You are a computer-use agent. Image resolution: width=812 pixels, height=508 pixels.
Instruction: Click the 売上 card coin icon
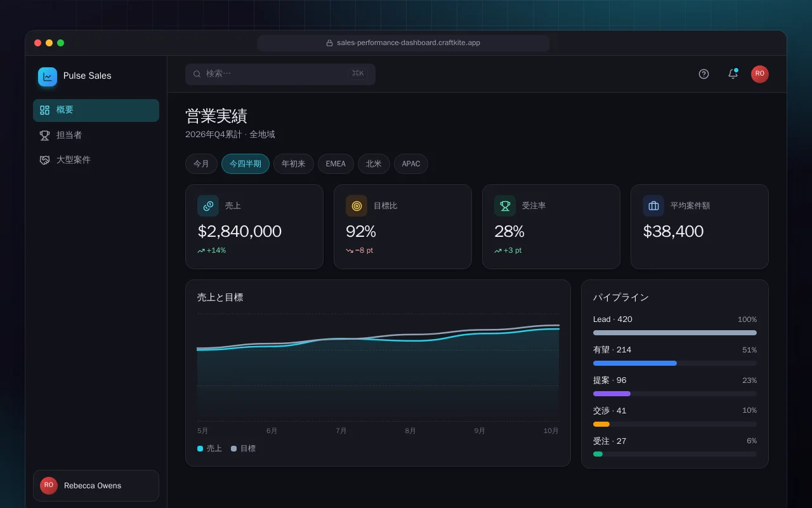(x=208, y=206)
